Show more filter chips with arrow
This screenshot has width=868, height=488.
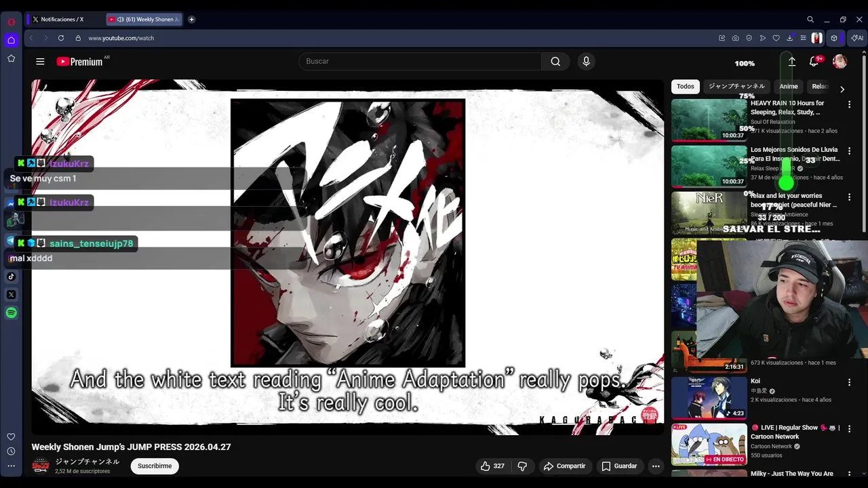(x=842, y=89)
